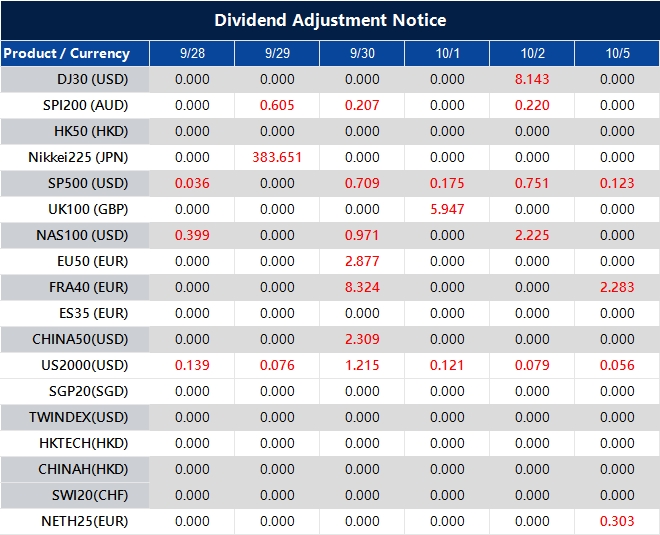Click the Dividend Adjustment Notice title
The width and height of the screenshot is (660, 535).
tap(330, 20)
